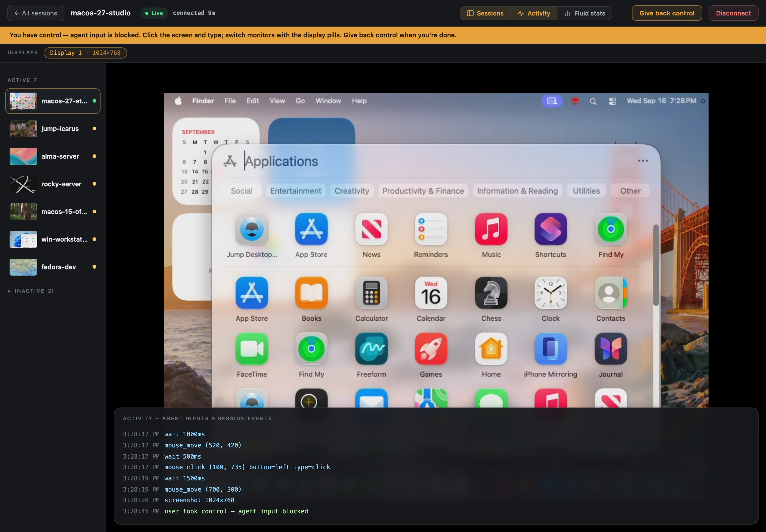The image size is (766, 532).
Task: Switch to the win-workstat... session
Action: pyautogui.click(x=53, y=239)
